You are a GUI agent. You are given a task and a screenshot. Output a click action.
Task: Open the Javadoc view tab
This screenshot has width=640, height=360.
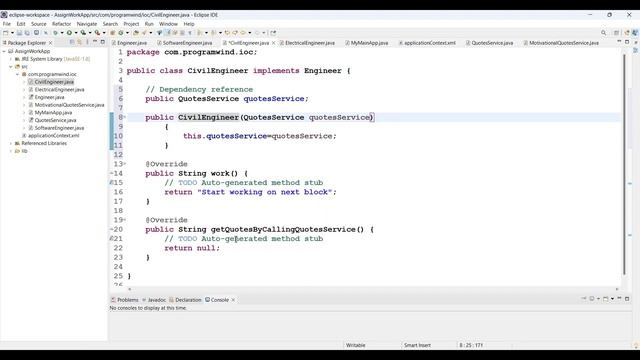pyautogui.click(x=154, y=300)
